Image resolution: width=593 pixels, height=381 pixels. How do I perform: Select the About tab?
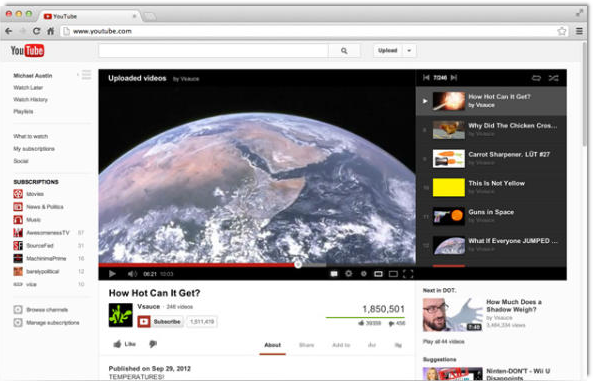coord(272,345)
